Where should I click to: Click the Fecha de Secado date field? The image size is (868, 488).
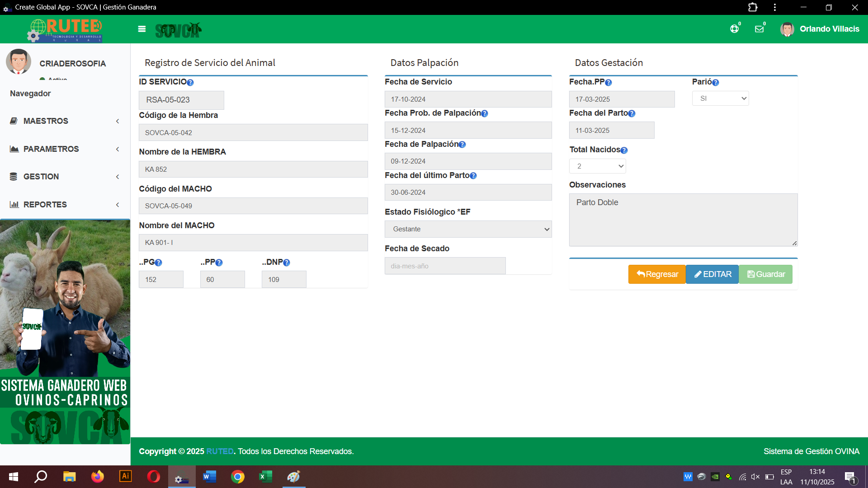pos(445,266)
